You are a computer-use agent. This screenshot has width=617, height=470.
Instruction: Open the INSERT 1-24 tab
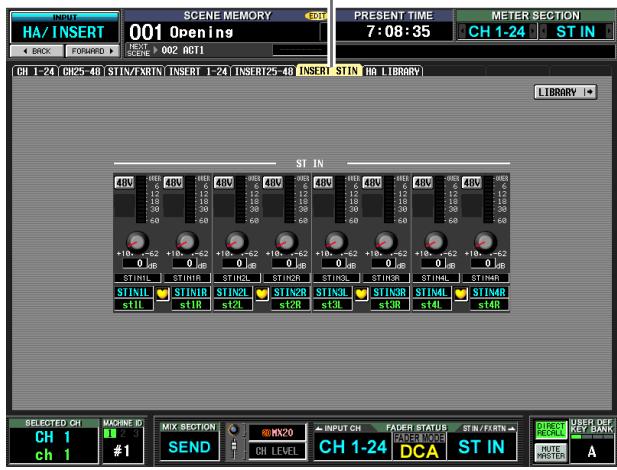point(198,71)
